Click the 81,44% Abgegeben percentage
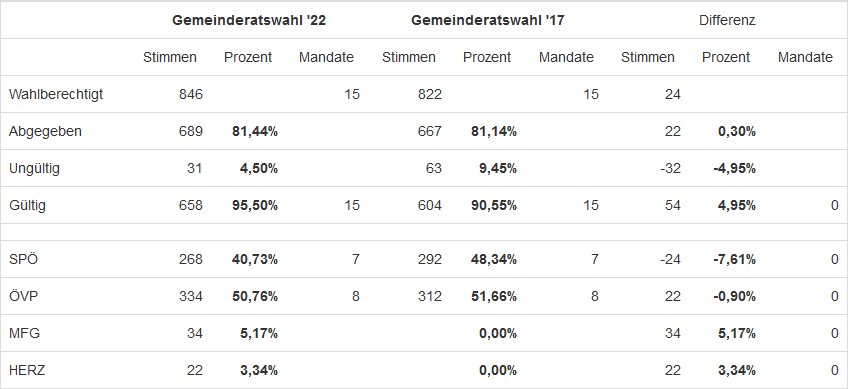The image size is (848, 389). pyautogui.click(x=255, y=131)
